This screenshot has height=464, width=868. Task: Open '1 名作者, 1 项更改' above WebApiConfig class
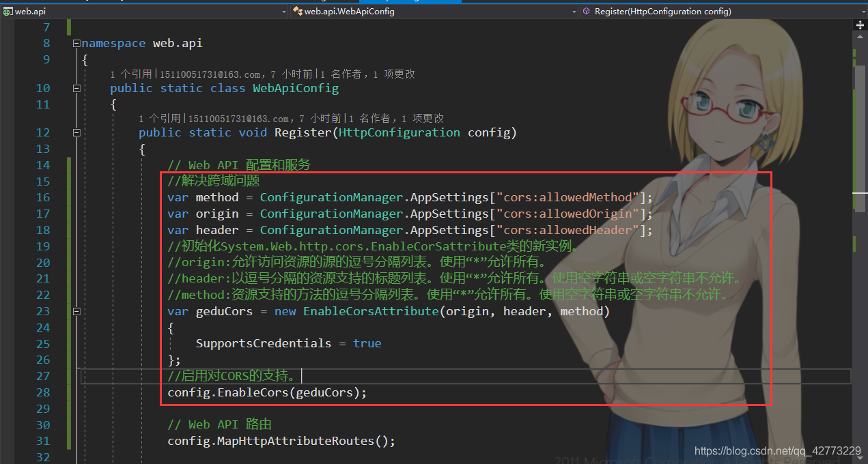click(367, 74)
